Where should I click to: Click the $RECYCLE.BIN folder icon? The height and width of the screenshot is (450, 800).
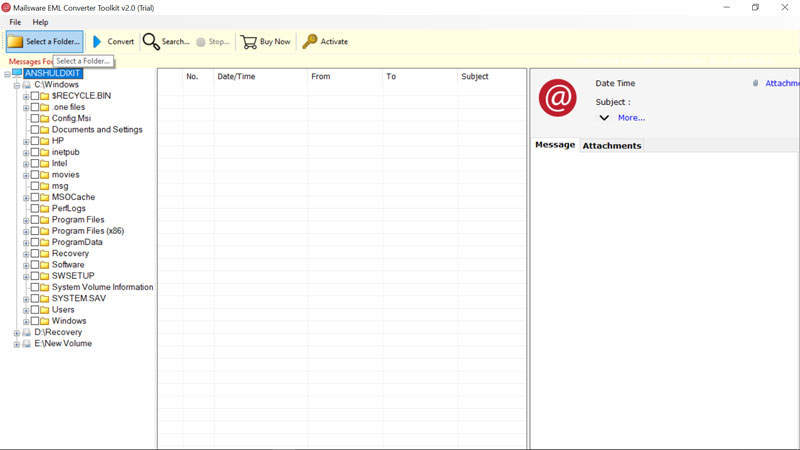coord(44,96)
